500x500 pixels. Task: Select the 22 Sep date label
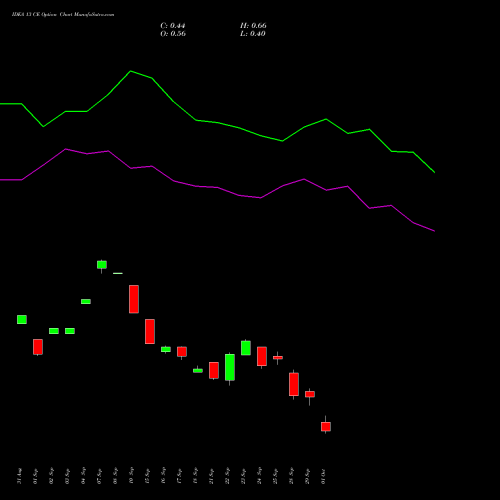(x=228, y=476)
